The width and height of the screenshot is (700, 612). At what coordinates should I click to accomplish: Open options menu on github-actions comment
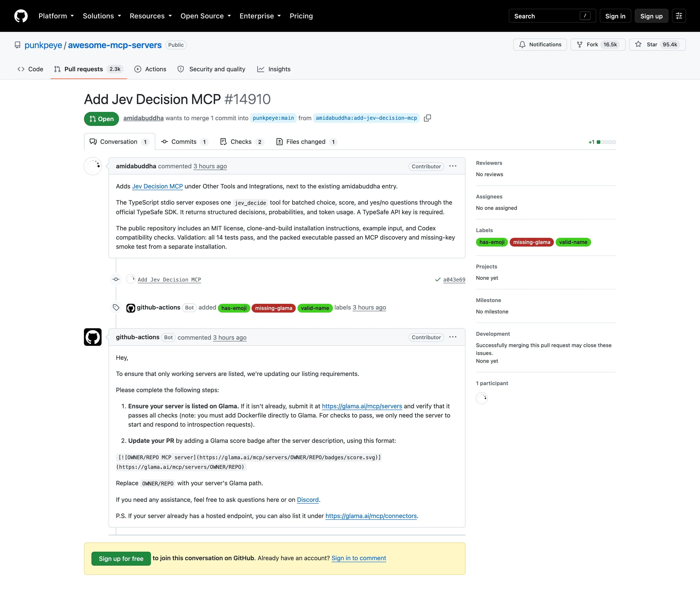(453, 337)
